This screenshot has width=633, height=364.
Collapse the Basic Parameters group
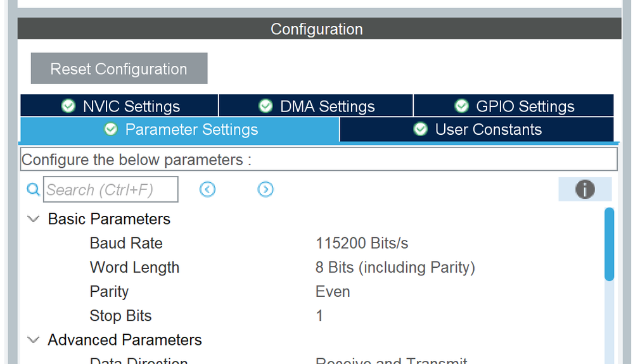33,219
